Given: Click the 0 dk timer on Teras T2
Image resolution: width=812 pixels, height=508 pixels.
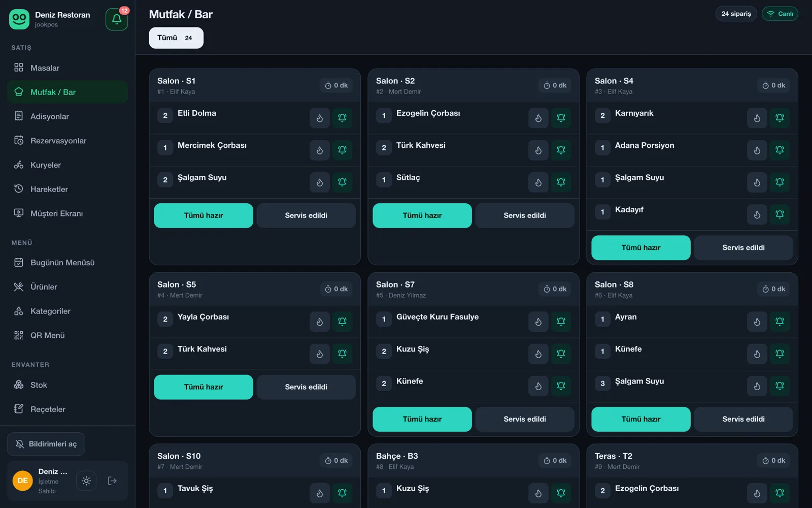Looking at the screenshot, I should [774, 461].
